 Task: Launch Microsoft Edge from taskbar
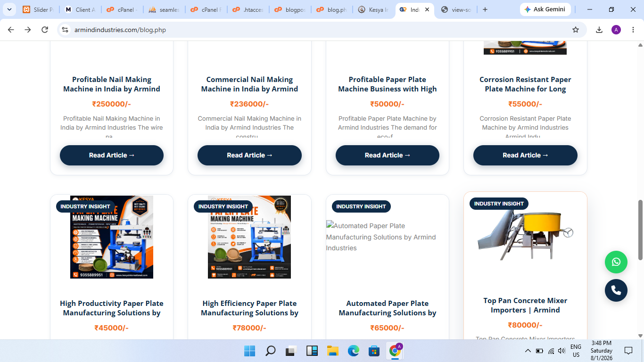354,351
